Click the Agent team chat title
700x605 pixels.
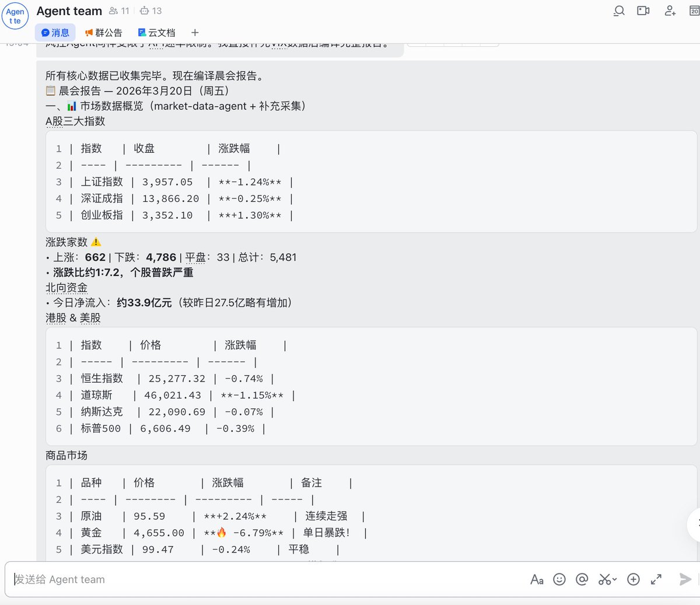coord(69,11)
